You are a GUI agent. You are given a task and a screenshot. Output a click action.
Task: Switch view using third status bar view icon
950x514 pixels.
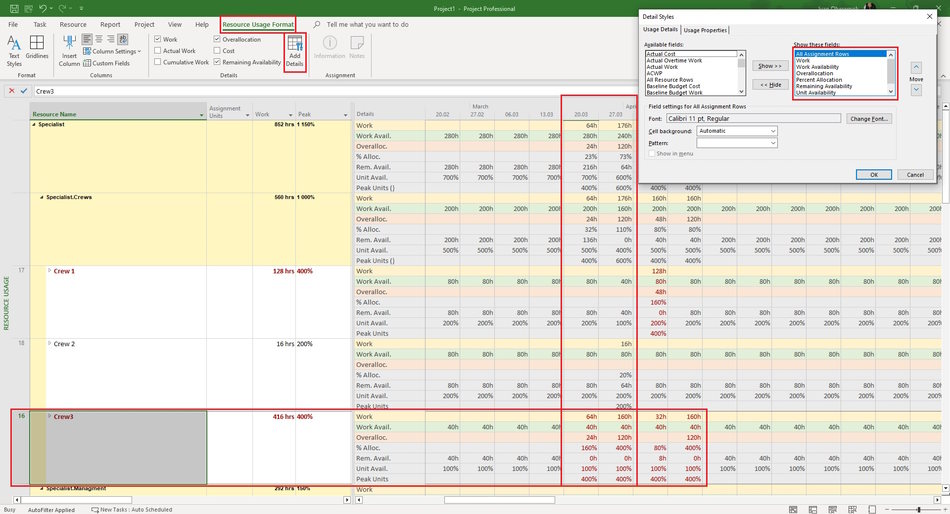pos(832,510)
